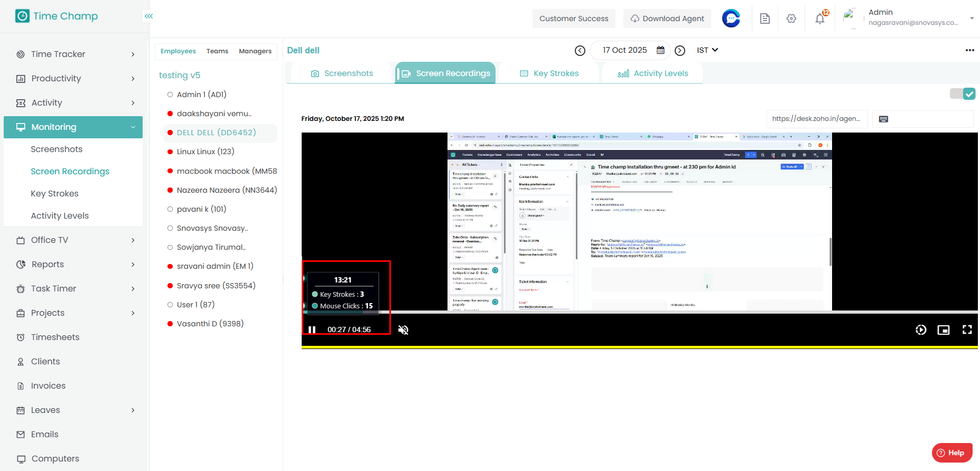Expand the Time Tracker menu

(x=73, y=54)
